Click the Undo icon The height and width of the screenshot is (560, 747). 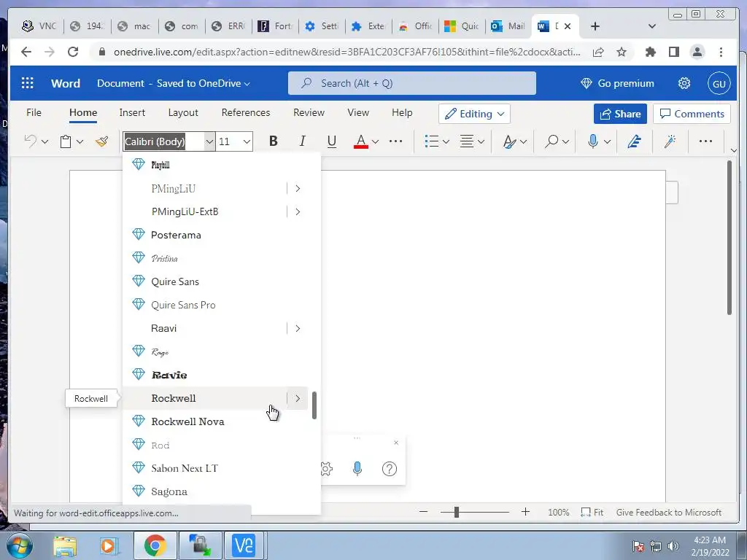tap(31, 141)
